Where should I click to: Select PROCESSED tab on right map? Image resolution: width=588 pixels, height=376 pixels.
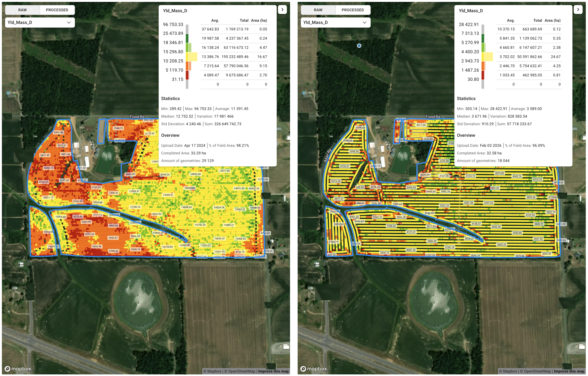coord(353,10)
